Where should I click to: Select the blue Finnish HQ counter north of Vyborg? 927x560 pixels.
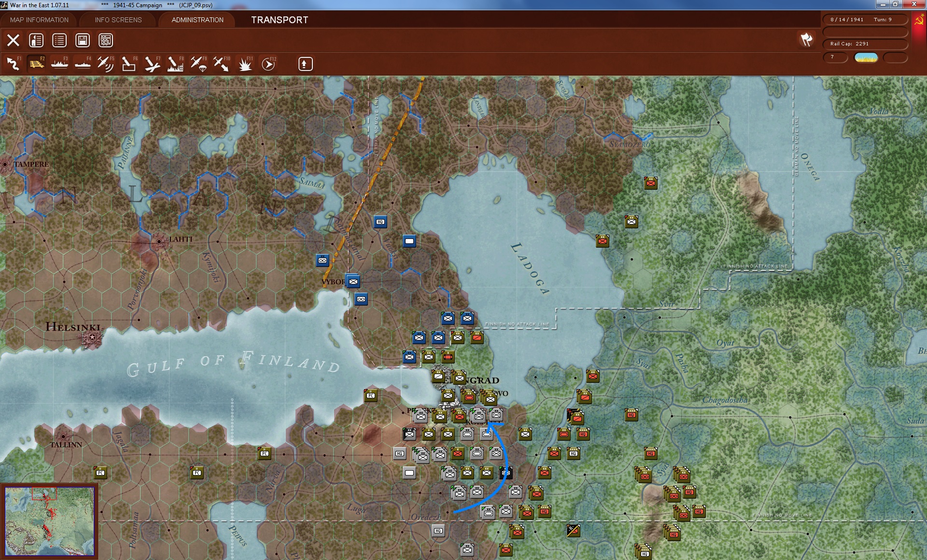tap(380, 222)
